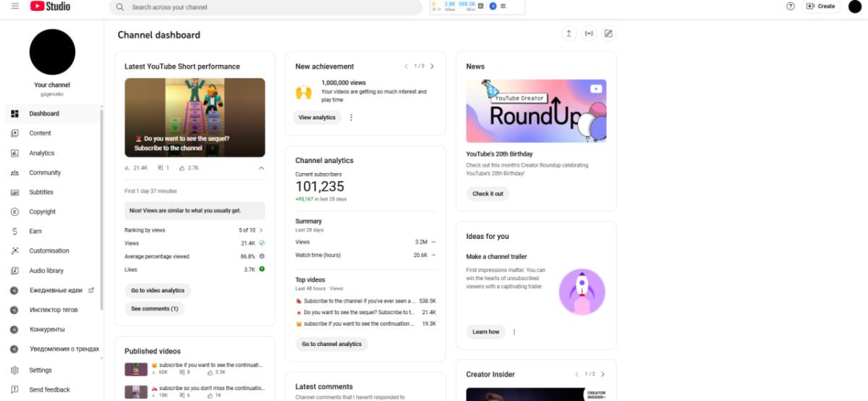Image resolution: width=868 pixels, height=401 pixels.
Task: Open the three-dot menu beside View analytics
Action: tap(352, 117)
